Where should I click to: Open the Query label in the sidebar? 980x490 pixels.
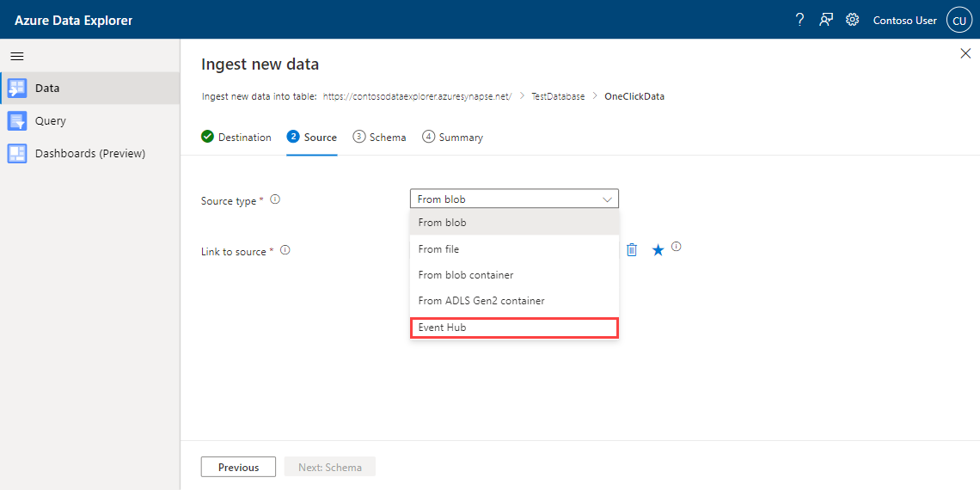pos(51,120)
